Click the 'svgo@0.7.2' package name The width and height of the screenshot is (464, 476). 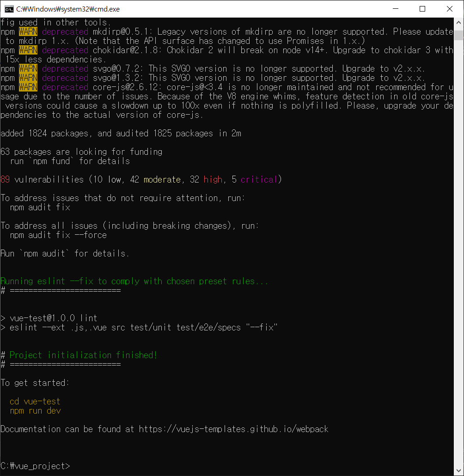(116, 68)
